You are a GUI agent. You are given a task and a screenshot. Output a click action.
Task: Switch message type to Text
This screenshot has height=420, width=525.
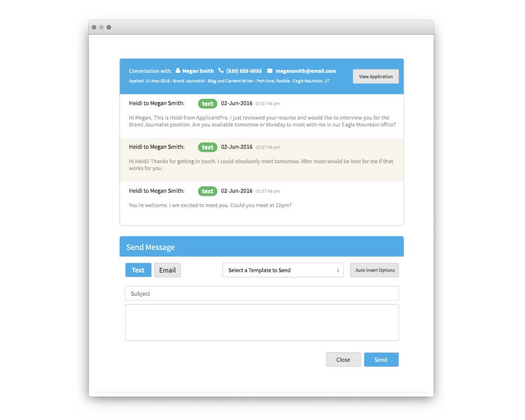[x=138, y=270]
